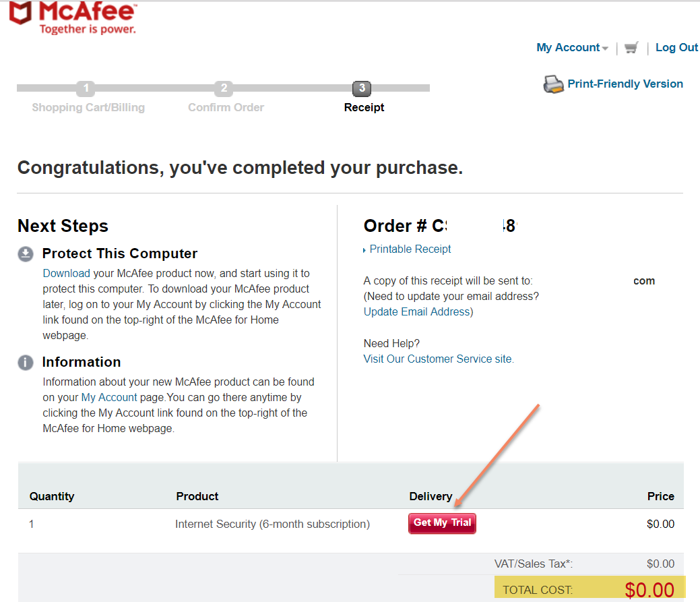The image size is (700, 602).
Task: Select step 3 Receipt marker
Action: [x=362, y=88]
